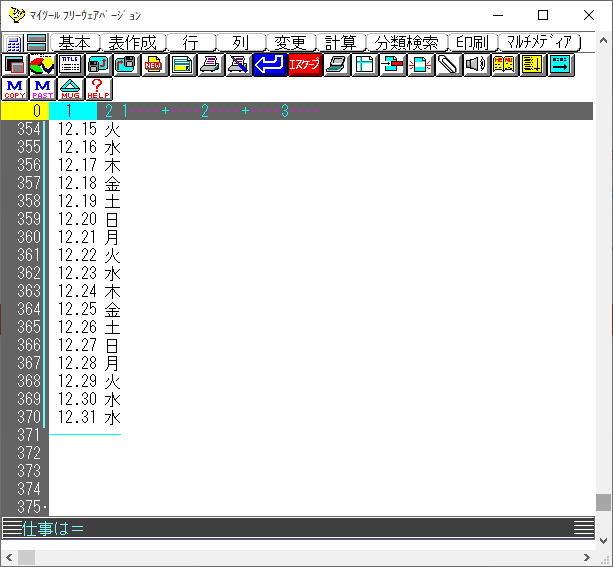
Task: Click the table grid layout icon
Action: (x=365, y=65)
